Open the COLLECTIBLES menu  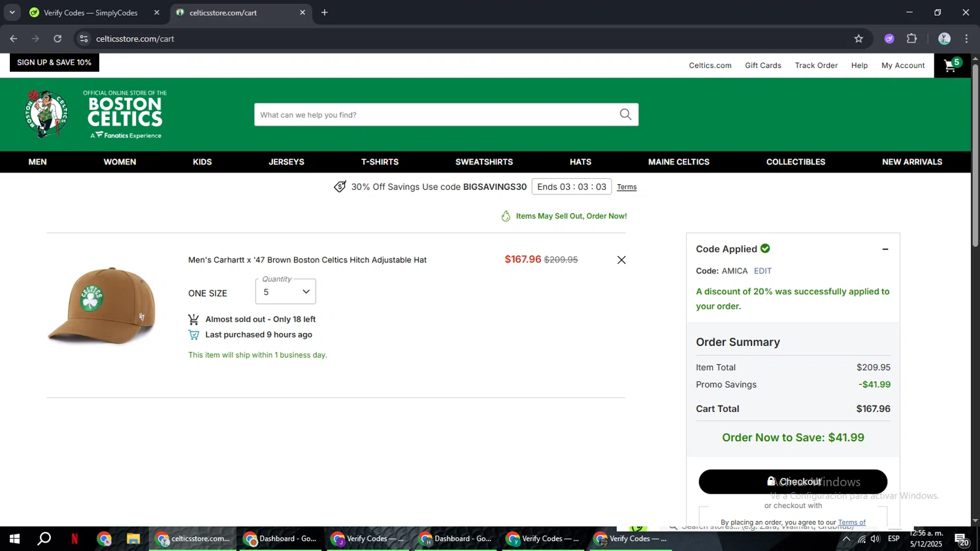tap(796, 162)
